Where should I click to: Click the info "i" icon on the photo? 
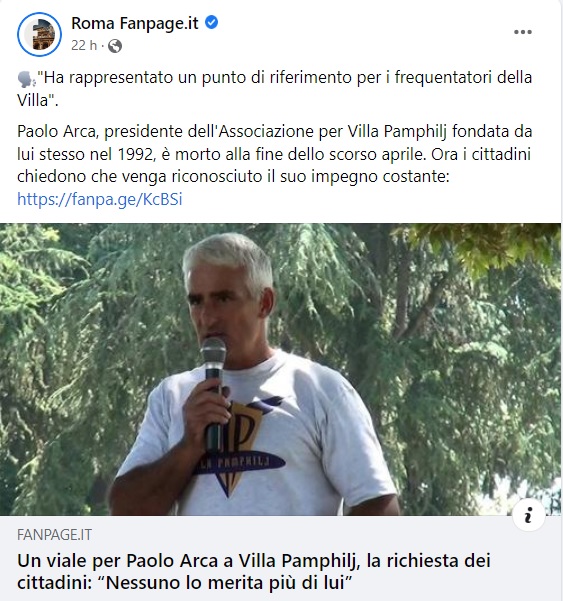pos(529,515)
